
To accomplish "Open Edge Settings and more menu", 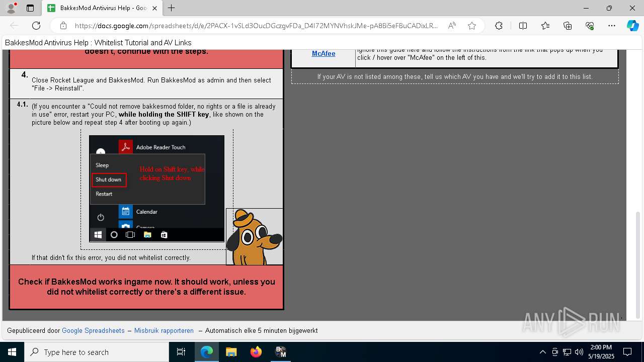I will pyautogui.click(x=612, y=26).
